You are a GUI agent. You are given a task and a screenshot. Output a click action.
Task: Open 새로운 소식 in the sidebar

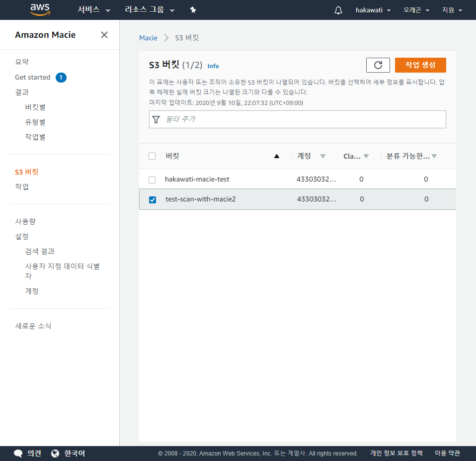(33, 326)
